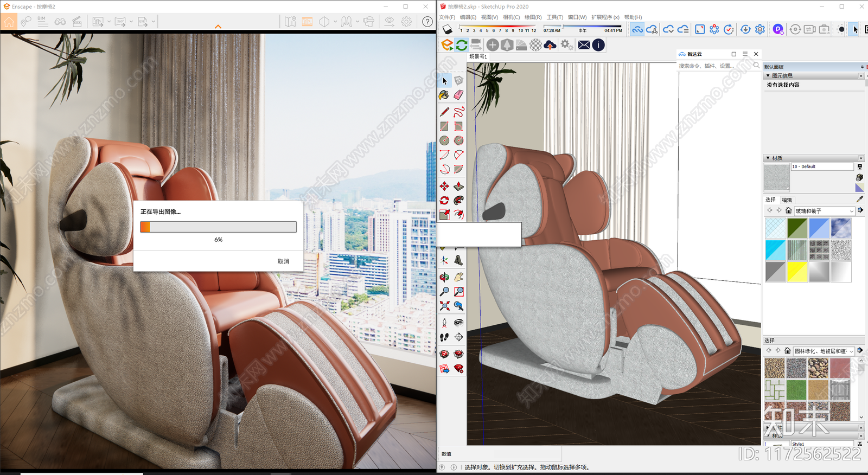Open the Enscape help question mark

pyautogui.click(x=427, y=22)
